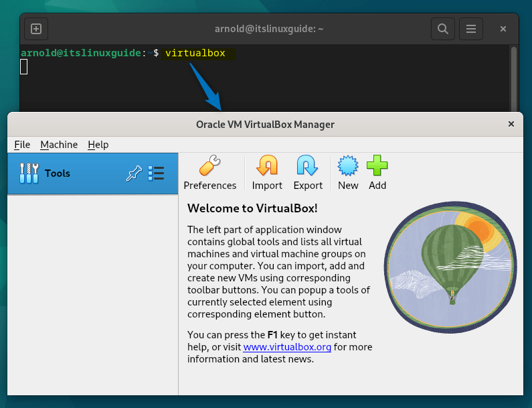This screenshot has width=532, height=408.
Task: Open the Machine menu
Action: pyautogui.click(x=59, y=145)
